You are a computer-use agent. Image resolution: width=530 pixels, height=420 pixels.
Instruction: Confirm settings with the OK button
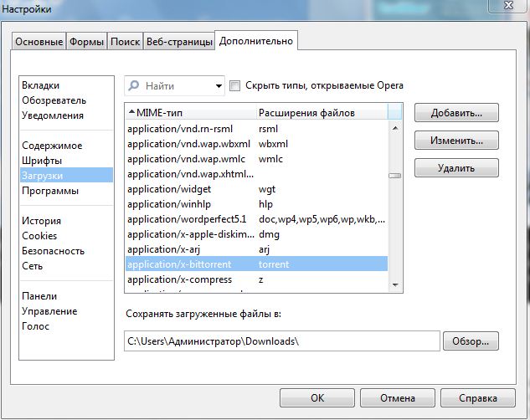click(x=316, y=397)
